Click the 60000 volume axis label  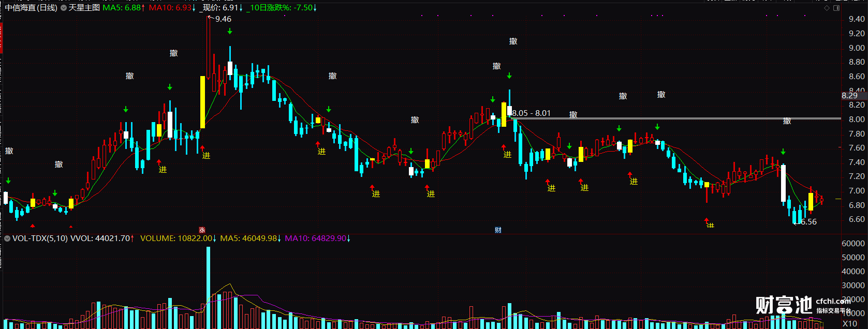pyautogui.click(x=854, y=243)
